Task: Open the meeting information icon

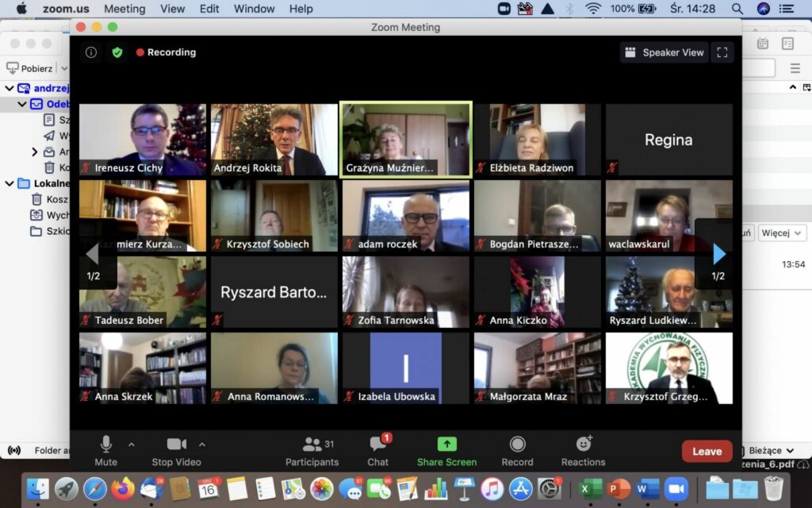Action: (91, 52)
